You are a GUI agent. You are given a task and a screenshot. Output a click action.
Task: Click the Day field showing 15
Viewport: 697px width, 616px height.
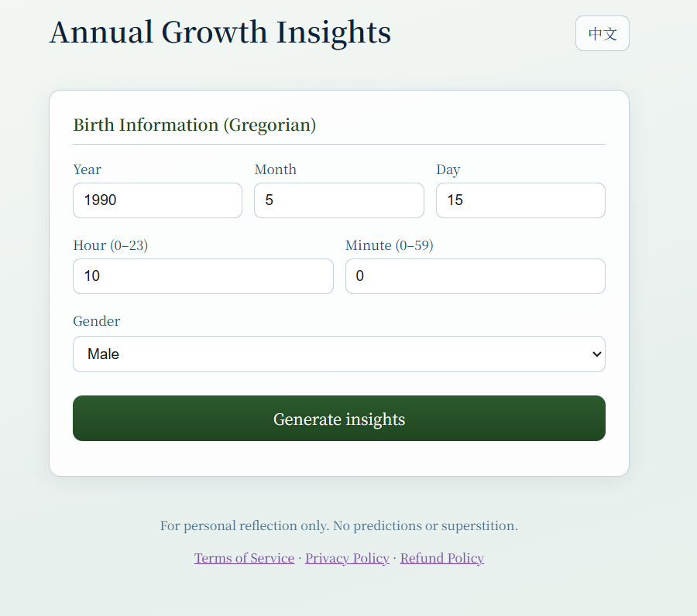click(x=520, y=200)
